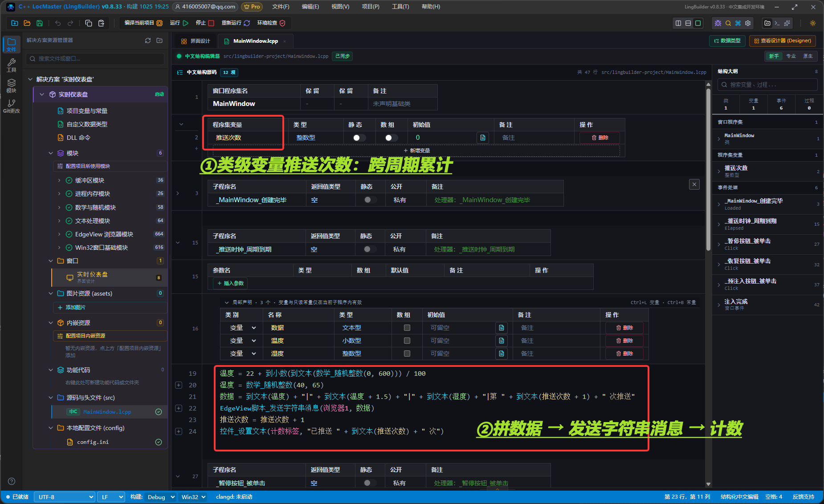Click the copy icon in the toolbar

coord(89,23)
